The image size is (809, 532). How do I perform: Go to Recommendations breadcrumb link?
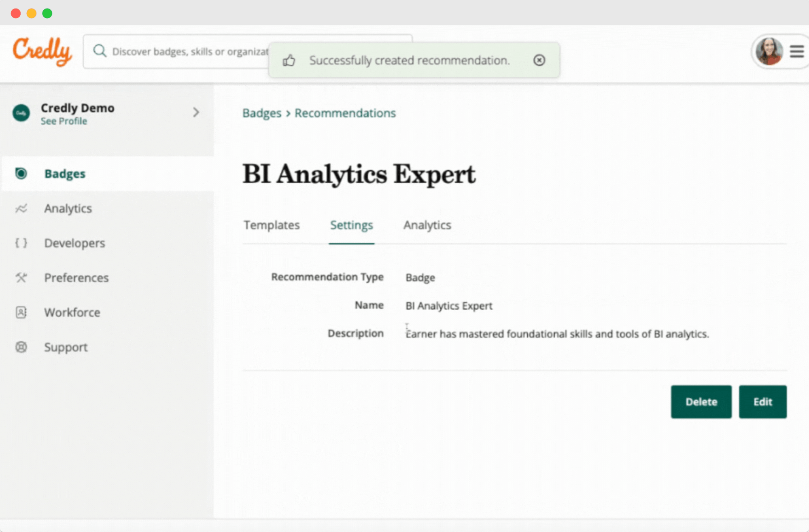click(x=345, y=113)
